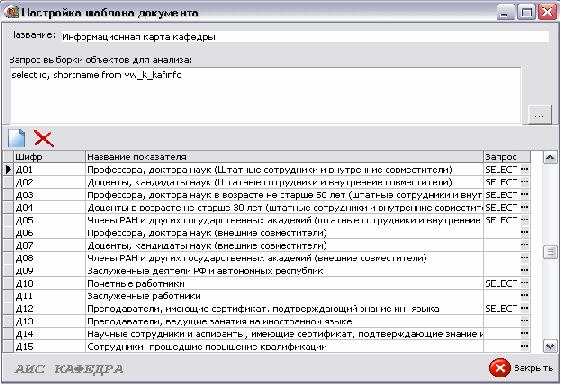Select the Д10 code cell
This screenshot has height=385, width=561.
tap(49, 283)
